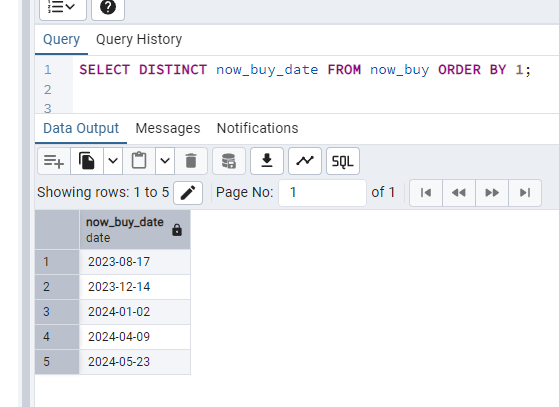Select row number 1 header
Image resolution: width=559 pixels, height=407 pixels.
(x=57, y=262)
